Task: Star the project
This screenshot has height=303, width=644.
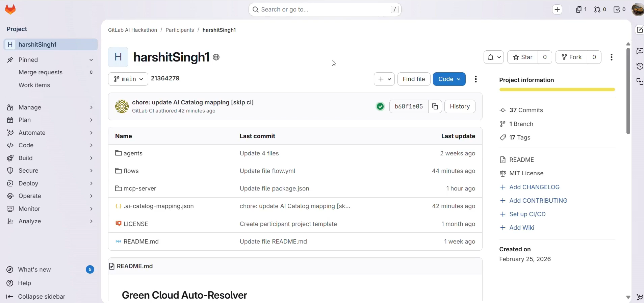Action: click(522, 57)
